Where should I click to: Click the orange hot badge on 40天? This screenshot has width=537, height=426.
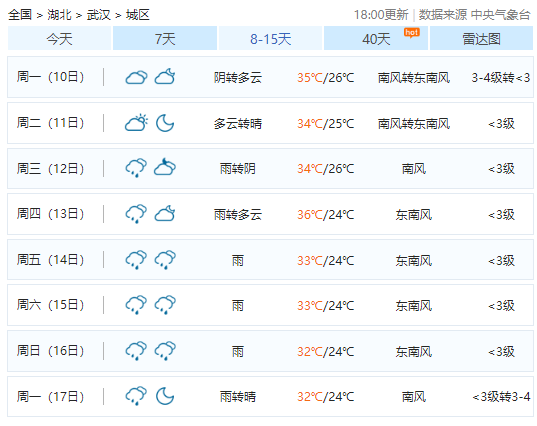point(411,33)
